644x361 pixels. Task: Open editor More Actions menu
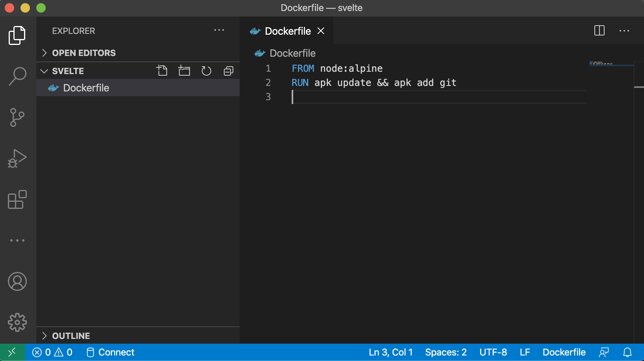pos(624,30)
